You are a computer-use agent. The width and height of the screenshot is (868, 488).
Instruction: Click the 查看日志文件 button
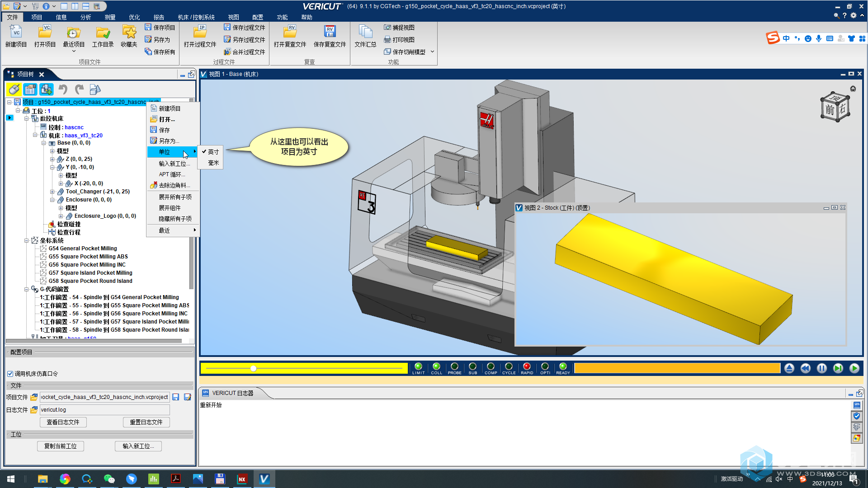(63, 422)
